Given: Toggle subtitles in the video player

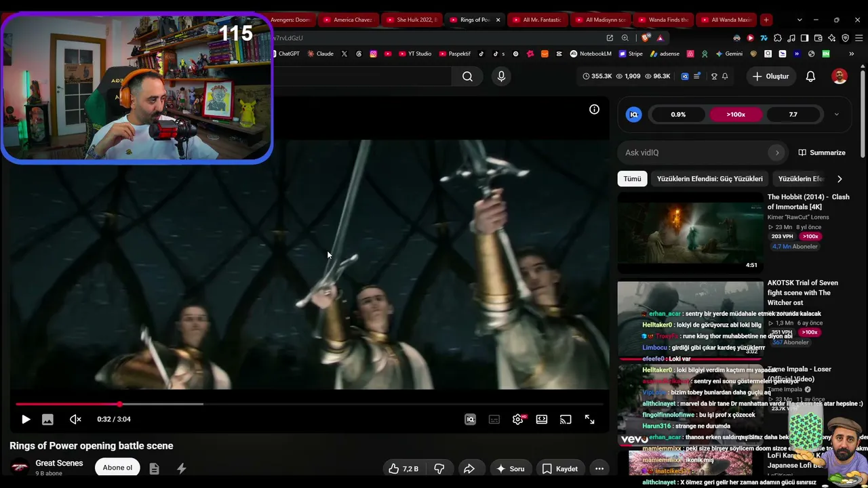Looking at the screenshot, I should (x=494, y=420).
